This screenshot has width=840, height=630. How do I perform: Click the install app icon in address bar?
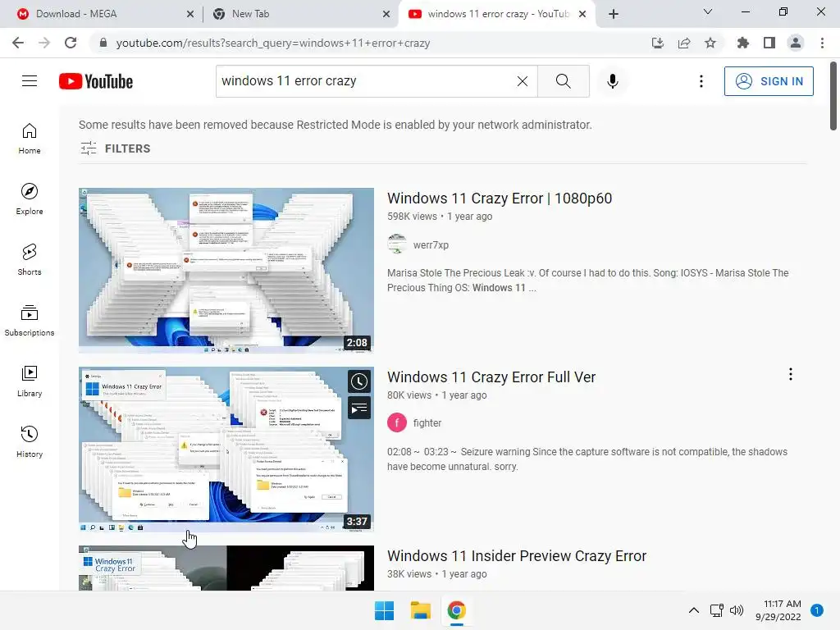pyautogui.click(x=657, y=43)
